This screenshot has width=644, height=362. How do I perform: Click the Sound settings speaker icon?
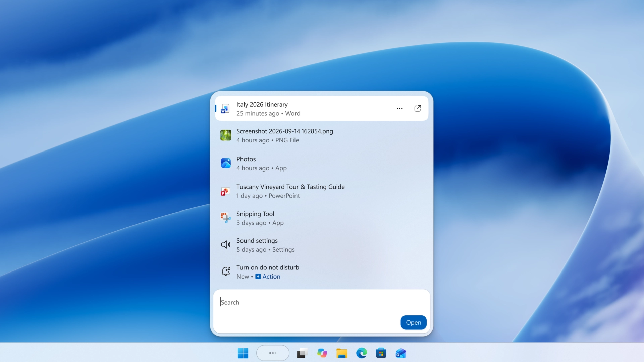tap(225, 245)
